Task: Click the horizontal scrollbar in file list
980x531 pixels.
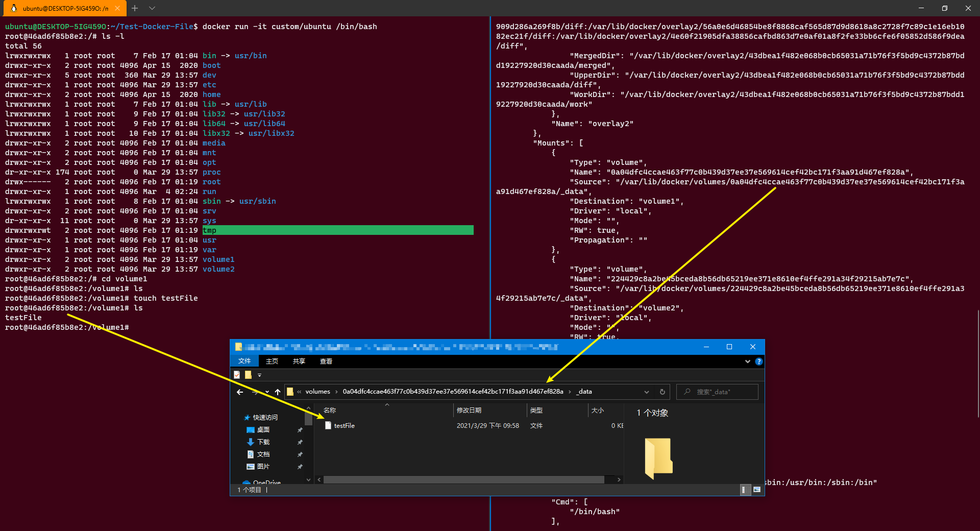Action: click(x=463, y=480)
